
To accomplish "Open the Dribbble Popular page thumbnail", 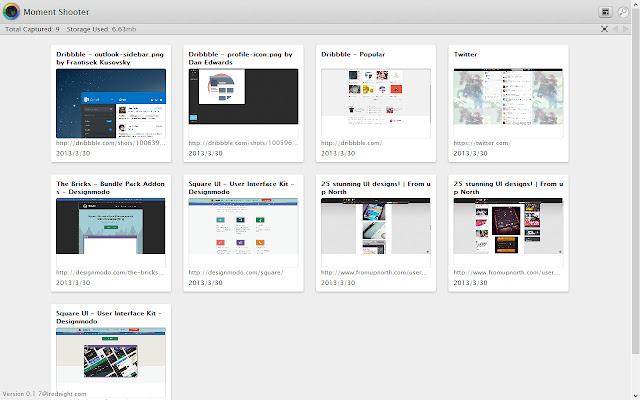I will coord(376,103).
